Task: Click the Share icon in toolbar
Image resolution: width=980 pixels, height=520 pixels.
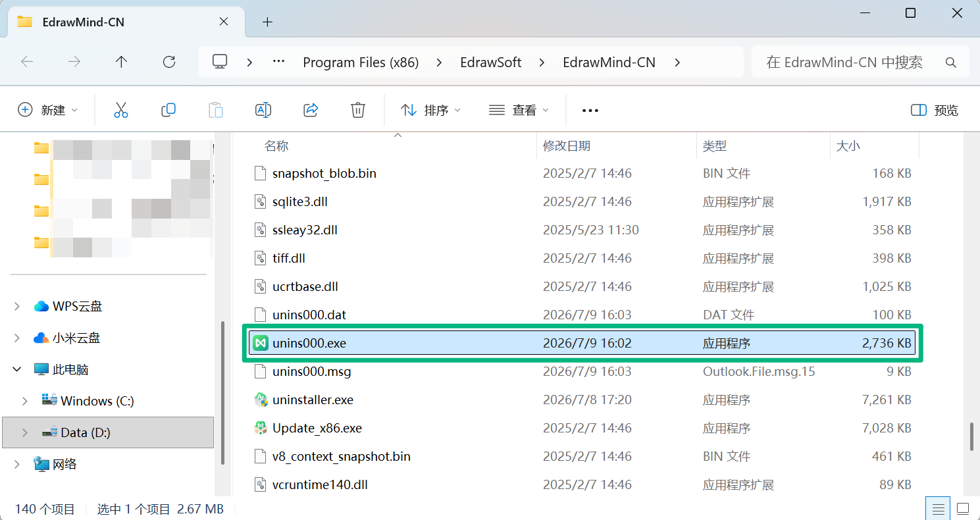Action: [311, 110]
